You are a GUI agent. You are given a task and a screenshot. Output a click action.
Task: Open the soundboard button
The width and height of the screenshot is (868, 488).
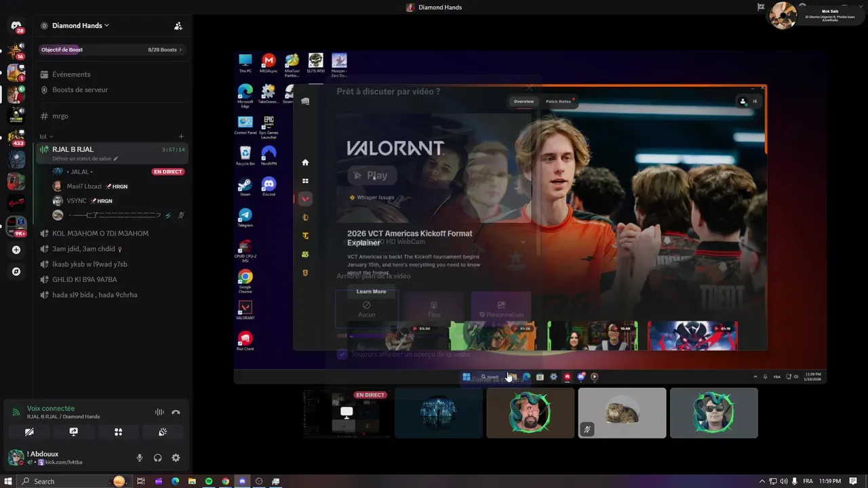click(x=163, y=432)
